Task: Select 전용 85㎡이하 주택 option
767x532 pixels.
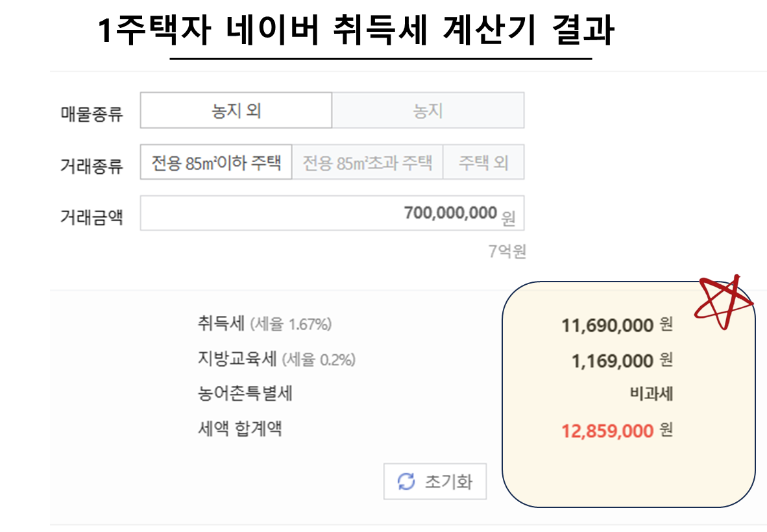Action: coord(215,163)
